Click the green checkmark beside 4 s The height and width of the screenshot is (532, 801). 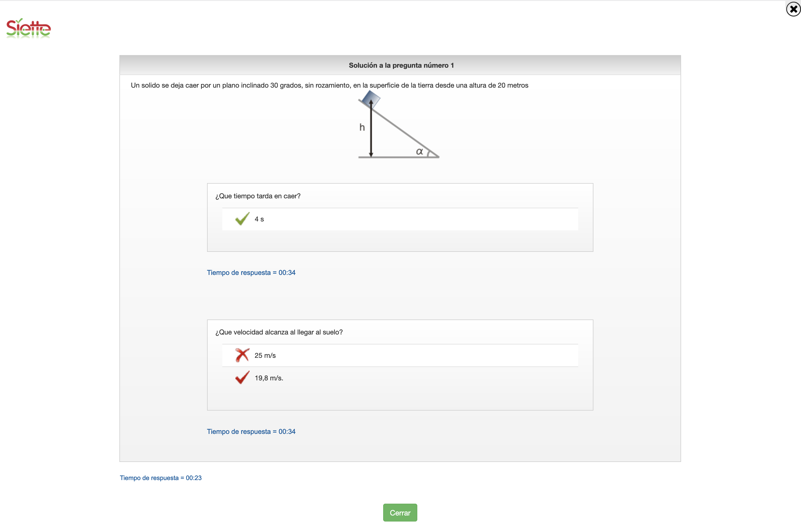(242, 219)
